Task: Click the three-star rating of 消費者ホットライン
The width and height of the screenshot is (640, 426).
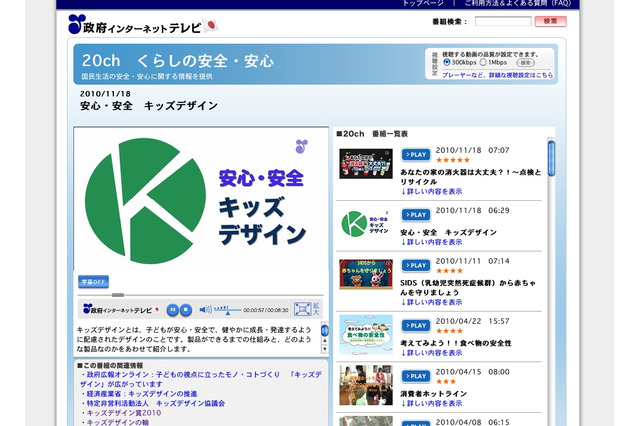Action: 446,382
